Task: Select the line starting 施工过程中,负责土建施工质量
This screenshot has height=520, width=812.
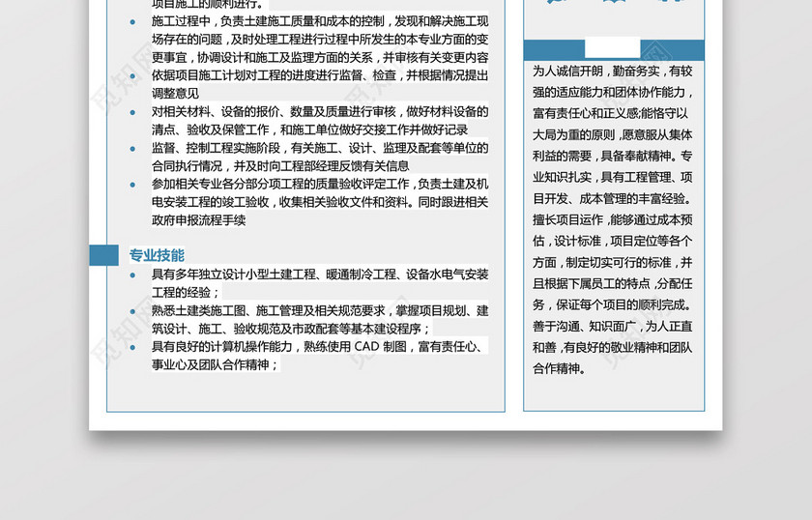Action: click(x=320, y=21)
